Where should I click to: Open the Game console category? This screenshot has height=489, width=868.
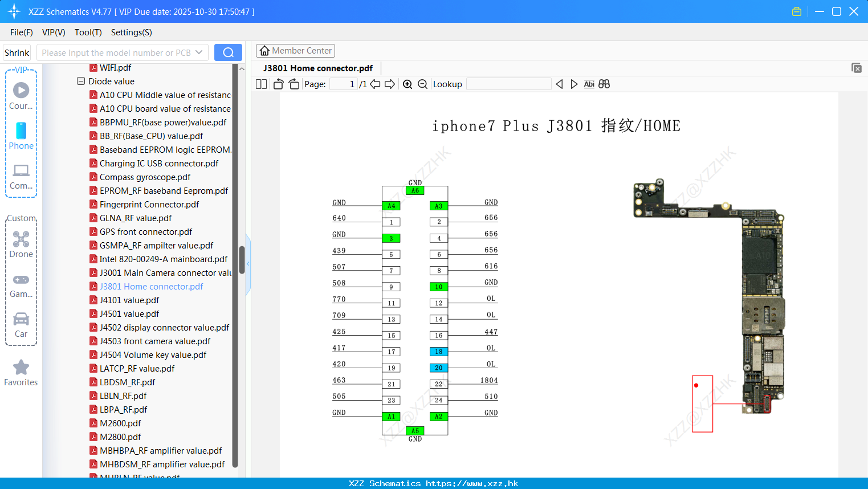click(21, 285)
